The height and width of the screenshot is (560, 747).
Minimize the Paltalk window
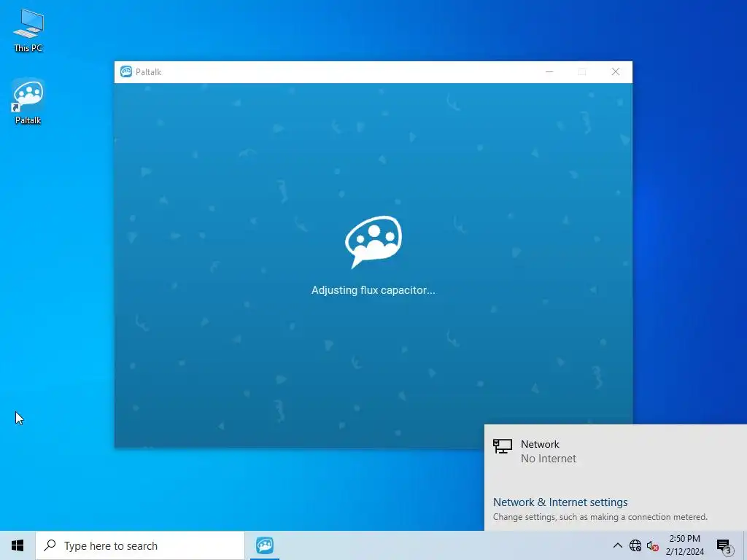(x=549, y=72)
